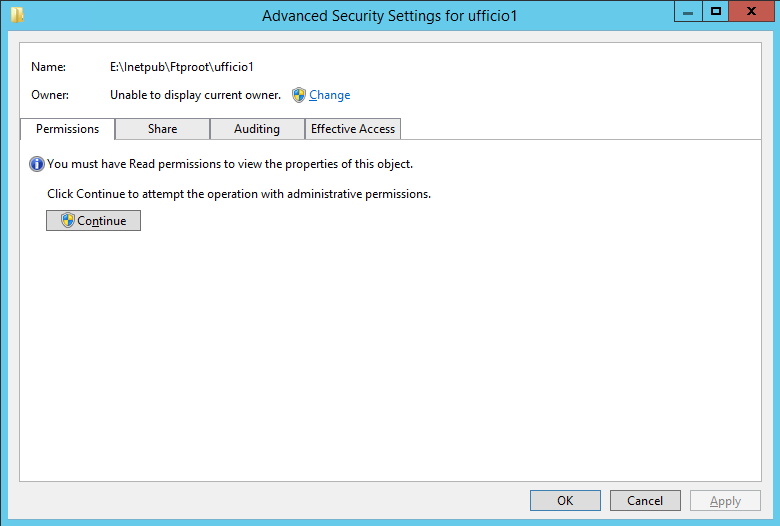Open the Auditing tab
Image resolution: width=780 pixels, height=526 pixels.
click(x=257, y=129)
